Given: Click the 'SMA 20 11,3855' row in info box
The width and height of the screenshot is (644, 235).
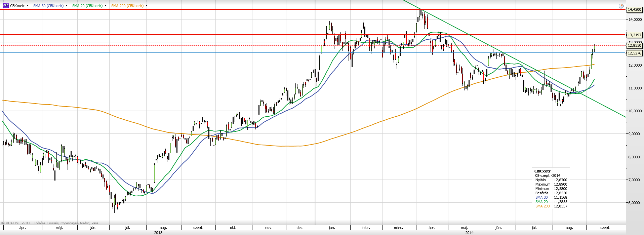Looking at the screenshot, I should coord(551,202).
